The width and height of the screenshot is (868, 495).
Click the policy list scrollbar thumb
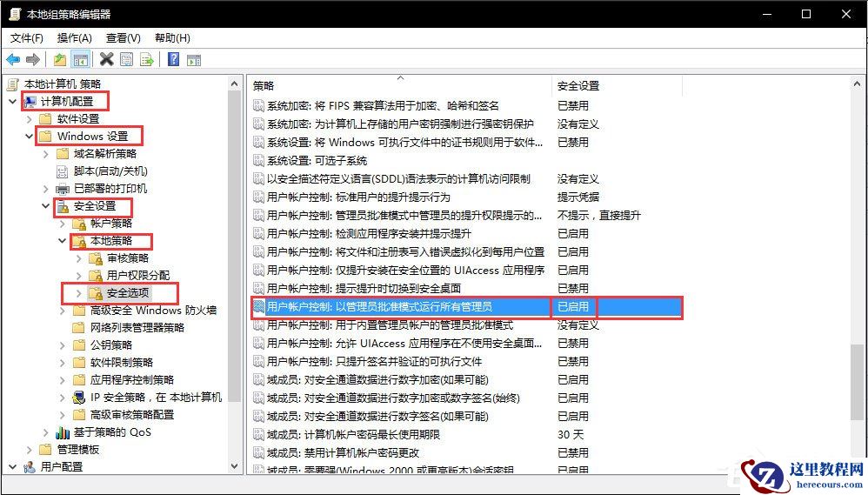click(x=857, y=382)
